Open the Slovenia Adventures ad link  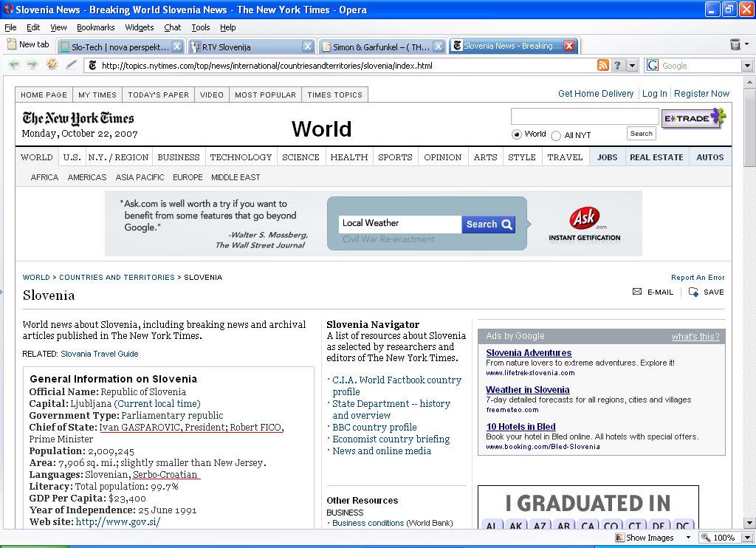tap(529, 352)
